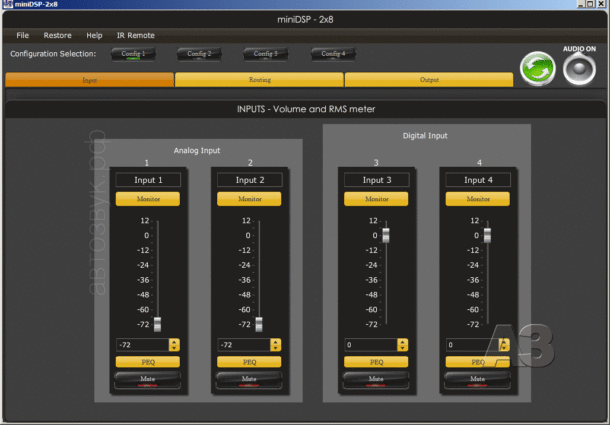
Task: Switch to the Input tab
Action: pos(89,80)
